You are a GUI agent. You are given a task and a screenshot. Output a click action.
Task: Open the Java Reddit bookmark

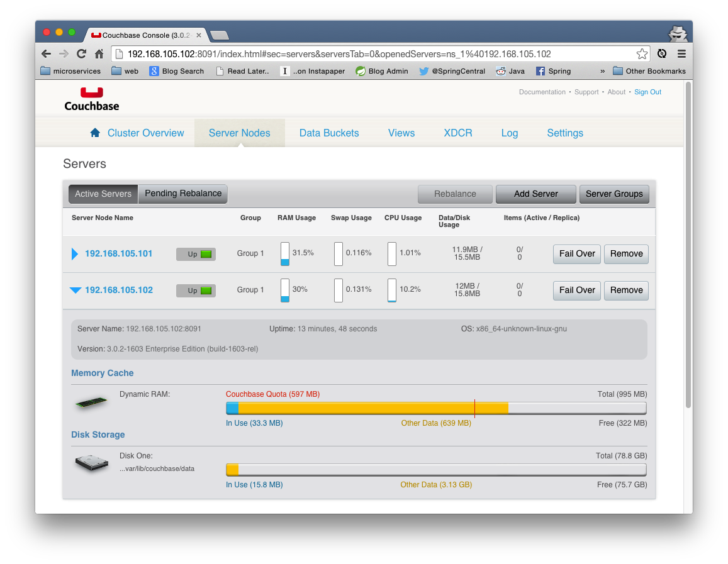coord(510,71)
